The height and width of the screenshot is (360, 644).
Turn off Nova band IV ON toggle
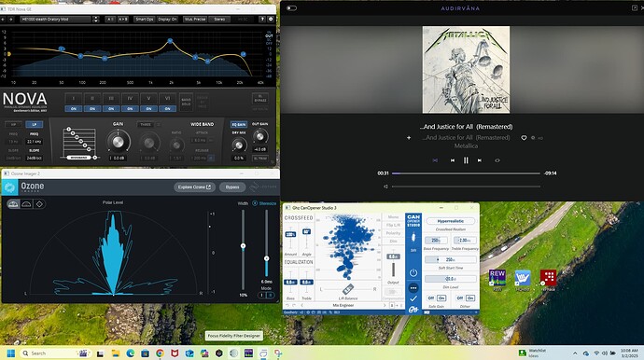point(130,109)
